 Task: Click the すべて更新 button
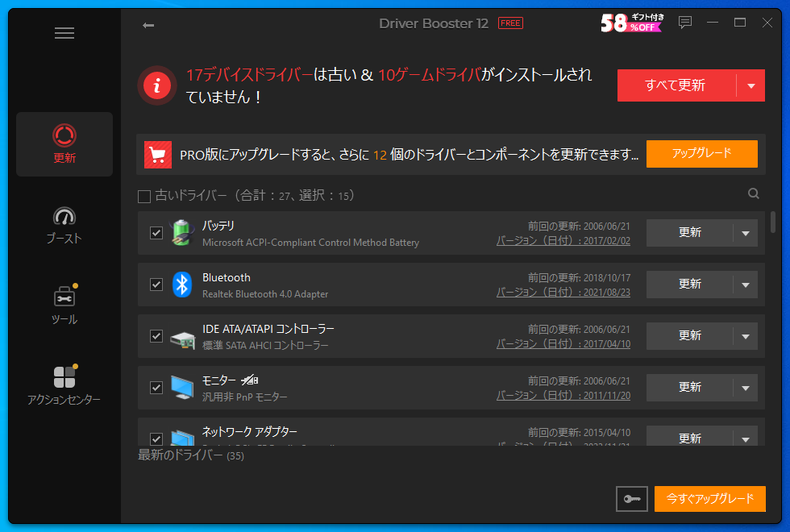point(676,85)
